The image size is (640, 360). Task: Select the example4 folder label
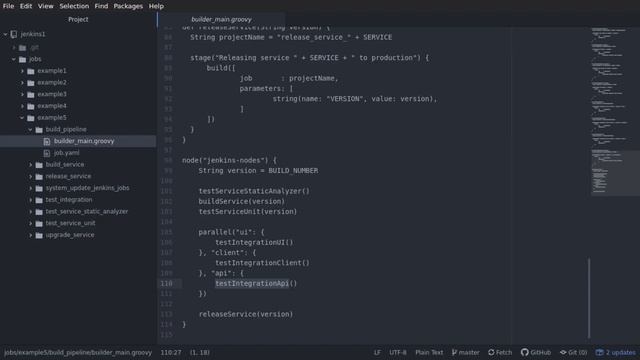tap(52, 106)
